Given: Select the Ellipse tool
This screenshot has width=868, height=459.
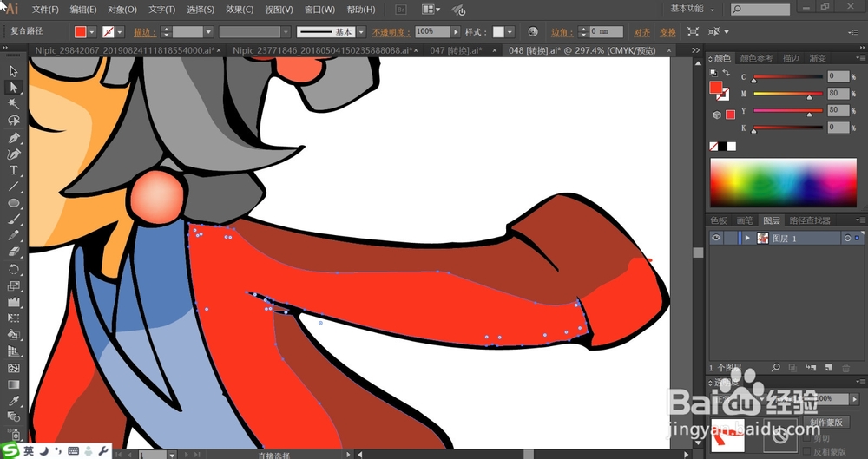Looking at the screenshot, I should click(x=14, y=203).
